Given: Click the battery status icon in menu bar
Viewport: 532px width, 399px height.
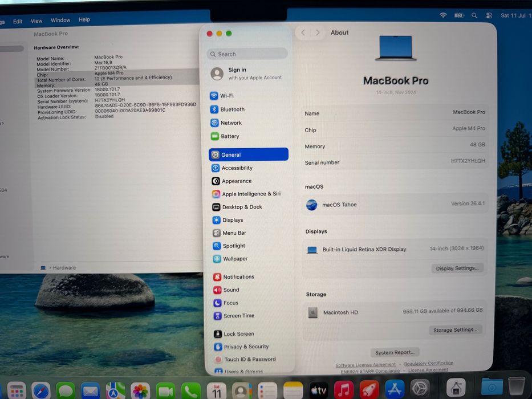Looking at the screenshot, I should click(x=458, y=15).
